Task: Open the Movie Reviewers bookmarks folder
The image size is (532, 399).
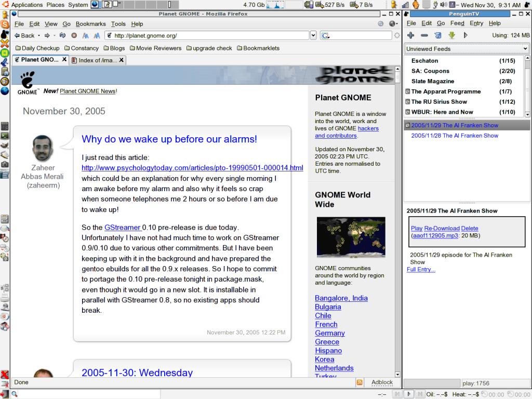Action: pyautogui.click(x=156, y=48)
